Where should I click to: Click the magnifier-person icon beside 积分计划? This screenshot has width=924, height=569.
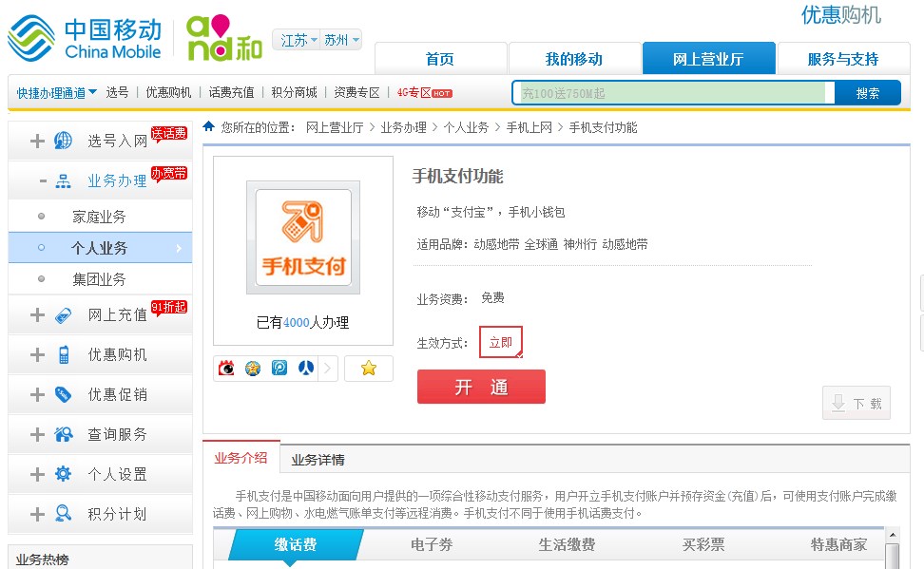coord(63,514)
